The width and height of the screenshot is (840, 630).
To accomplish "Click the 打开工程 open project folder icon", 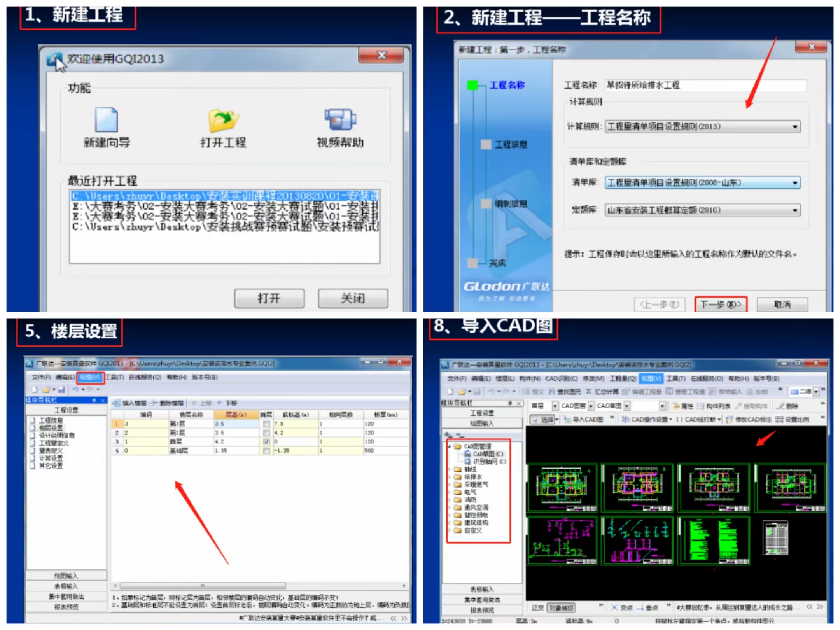I will [x=223, y=120].
